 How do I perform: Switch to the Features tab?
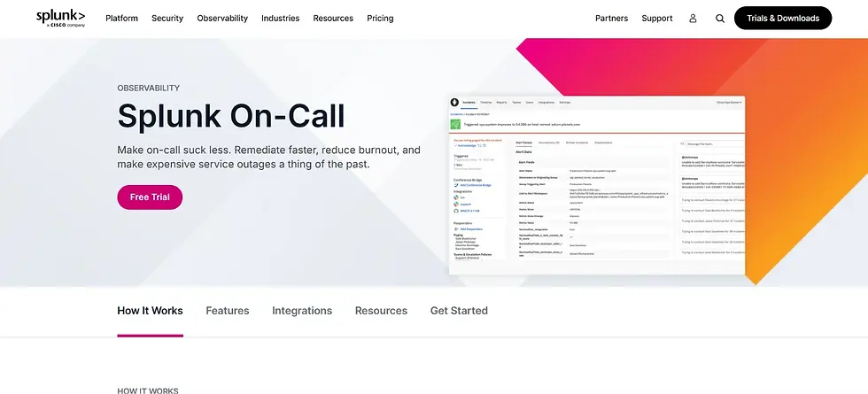[x=228, y=311]
